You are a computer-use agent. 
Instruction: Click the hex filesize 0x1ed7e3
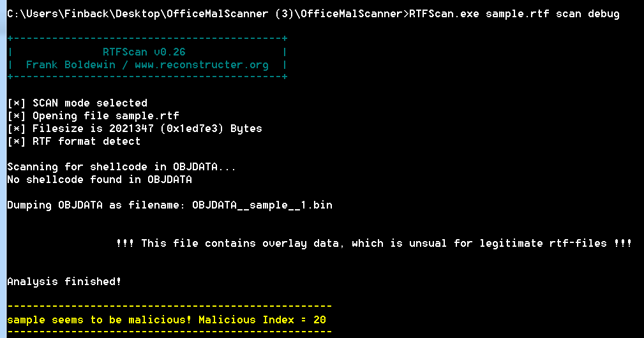tap(182, 128)
